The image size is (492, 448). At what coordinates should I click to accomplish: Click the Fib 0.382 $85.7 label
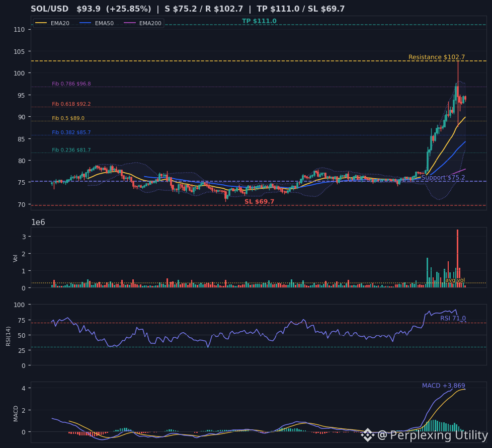[71, 132]
